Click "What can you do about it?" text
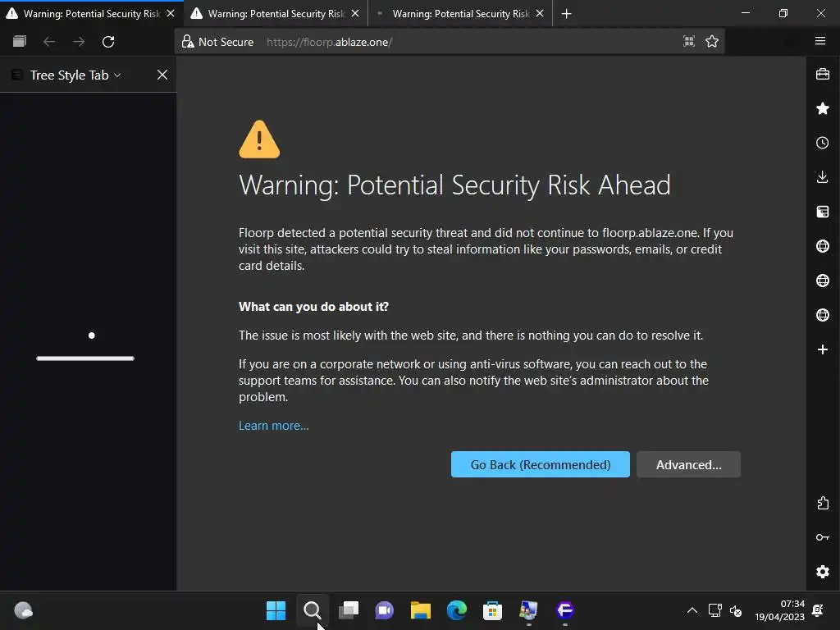This screenshot has height=630, width=840. (x=313, y=307)
